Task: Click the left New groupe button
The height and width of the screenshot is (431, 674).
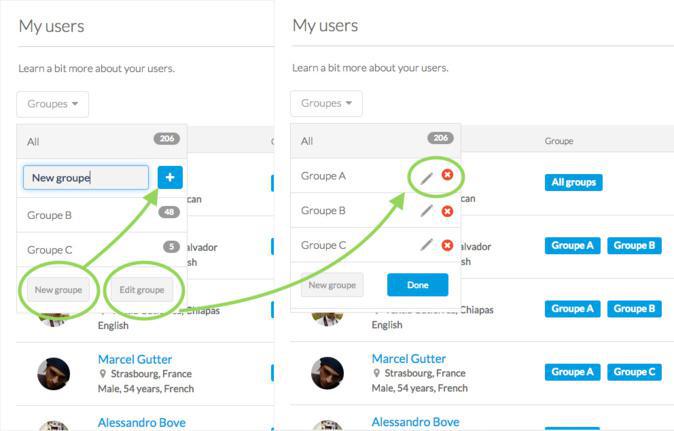Action: tap(58, 290)
